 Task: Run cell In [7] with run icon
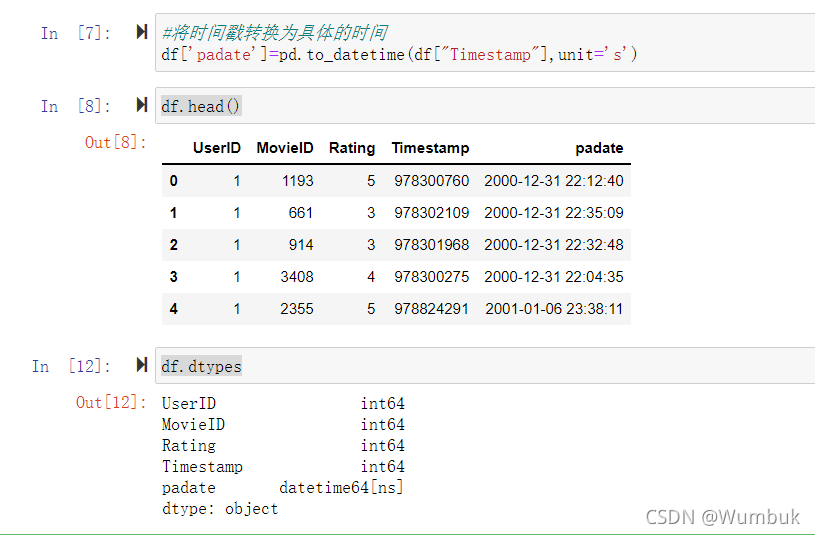[x=142, y=32]
